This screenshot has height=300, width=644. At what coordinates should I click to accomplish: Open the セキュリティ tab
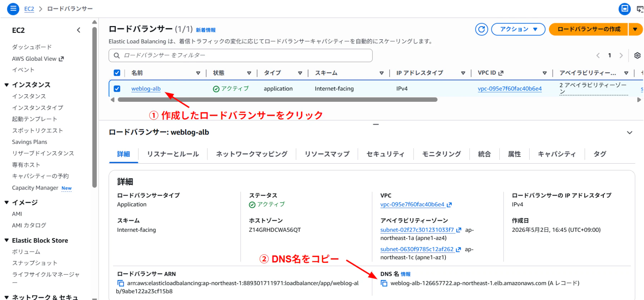385,154
